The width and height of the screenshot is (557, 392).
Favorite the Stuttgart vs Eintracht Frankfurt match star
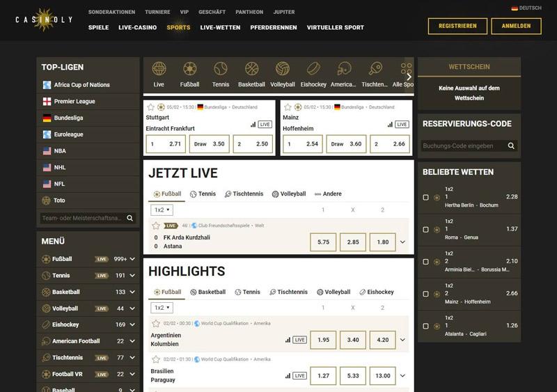[150, 107]
